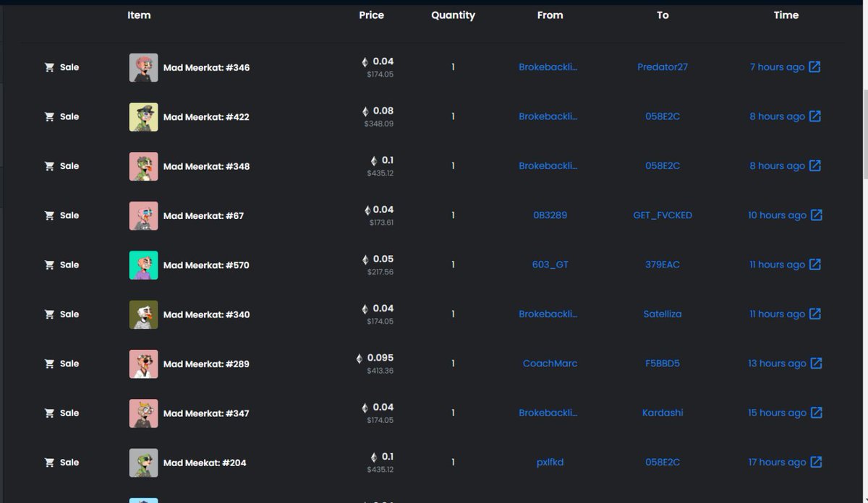Open seller profile 603_GT
The width and height of the screenshot is (868, 503).
click(550, 265)
